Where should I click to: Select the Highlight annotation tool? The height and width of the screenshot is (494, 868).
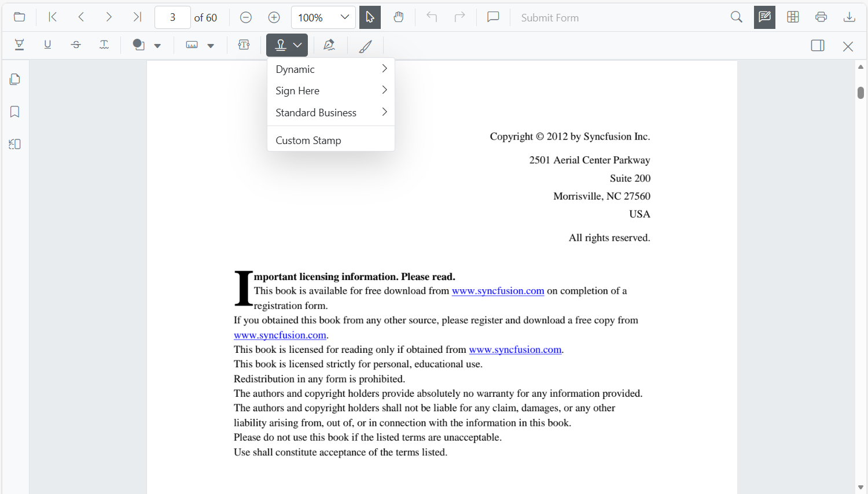(x=19, y=45)
